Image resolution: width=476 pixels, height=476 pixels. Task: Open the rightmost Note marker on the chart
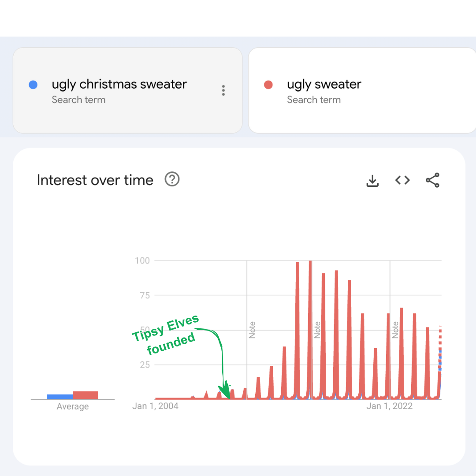pyautogui.click(x=395, y=330)
